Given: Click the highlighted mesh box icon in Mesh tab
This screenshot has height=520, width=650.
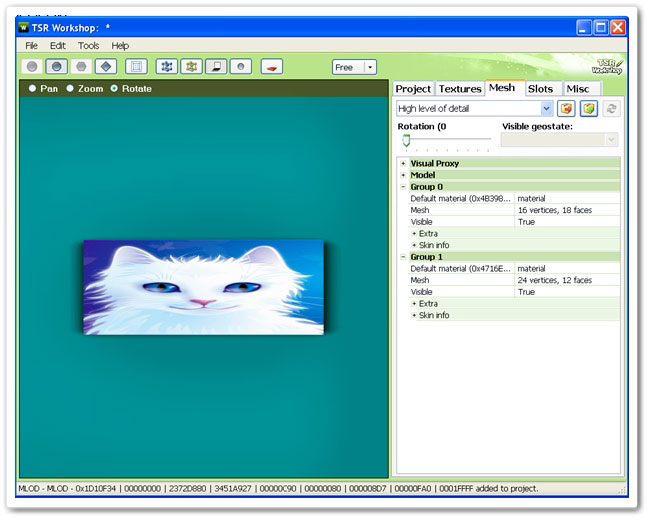Looking at the screenshot, I should (x=588, y=108).
